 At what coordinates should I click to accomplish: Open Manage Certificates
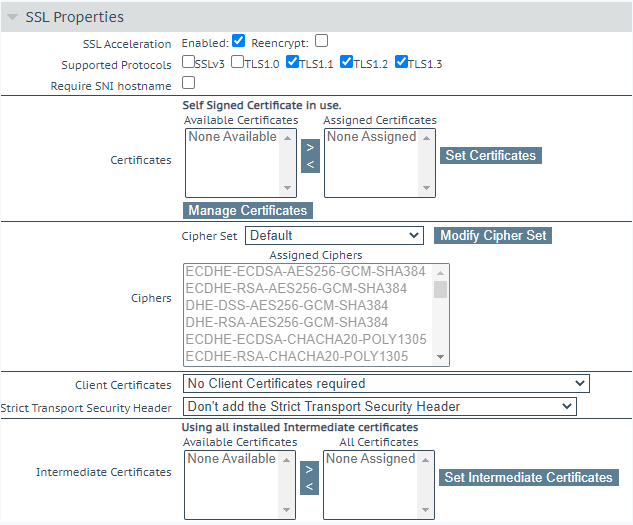click(247, 210)
